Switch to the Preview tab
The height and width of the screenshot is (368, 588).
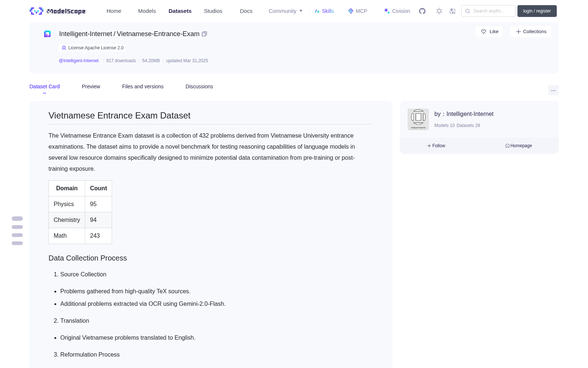(91, 86)
